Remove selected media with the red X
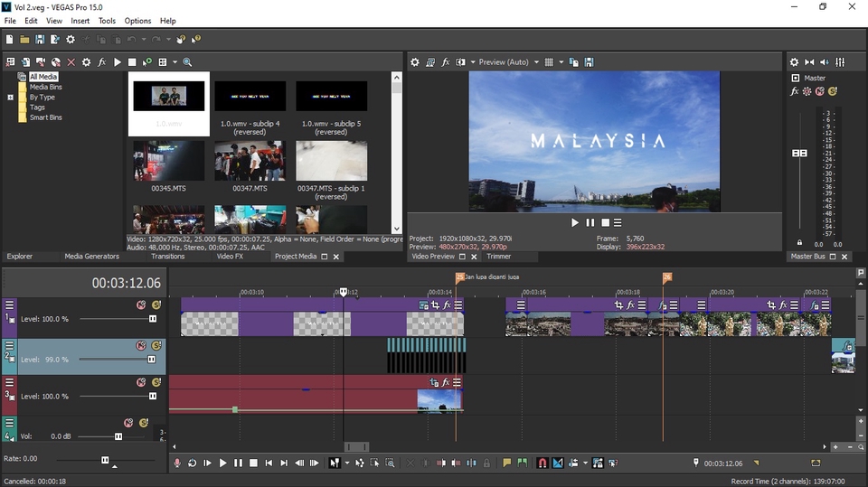Image resolution: width=868 pixels, height=487 pixels. (x=71, y=62)
